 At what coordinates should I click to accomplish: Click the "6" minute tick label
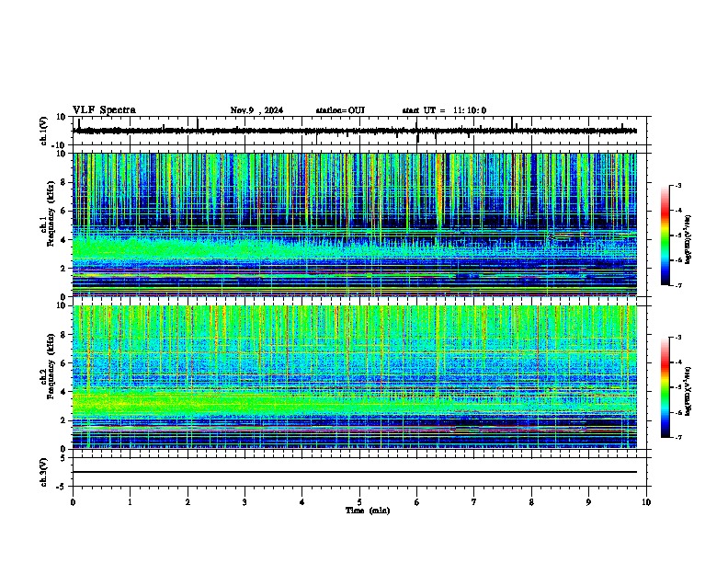[417, 502]
